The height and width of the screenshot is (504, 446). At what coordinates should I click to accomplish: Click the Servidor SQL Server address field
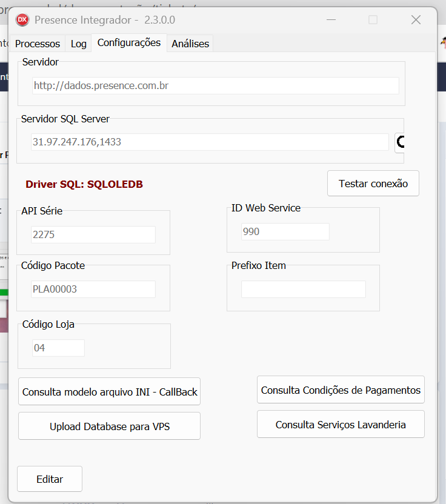pyautogui.click(x=210, y=142)
